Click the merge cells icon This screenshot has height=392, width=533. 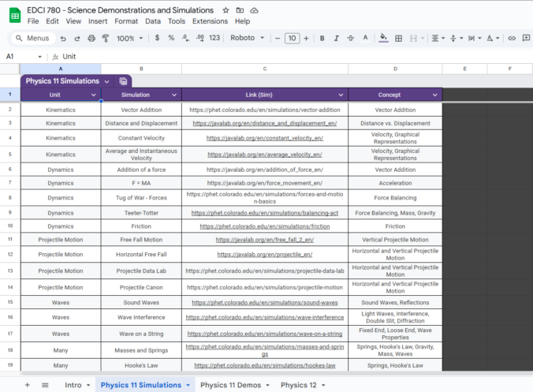point(413,39)
